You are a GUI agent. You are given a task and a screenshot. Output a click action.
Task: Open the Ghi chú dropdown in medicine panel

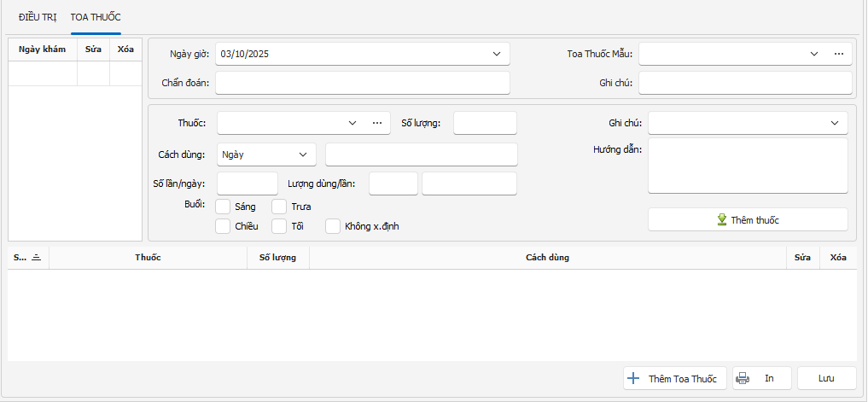(x=835, y=123)
